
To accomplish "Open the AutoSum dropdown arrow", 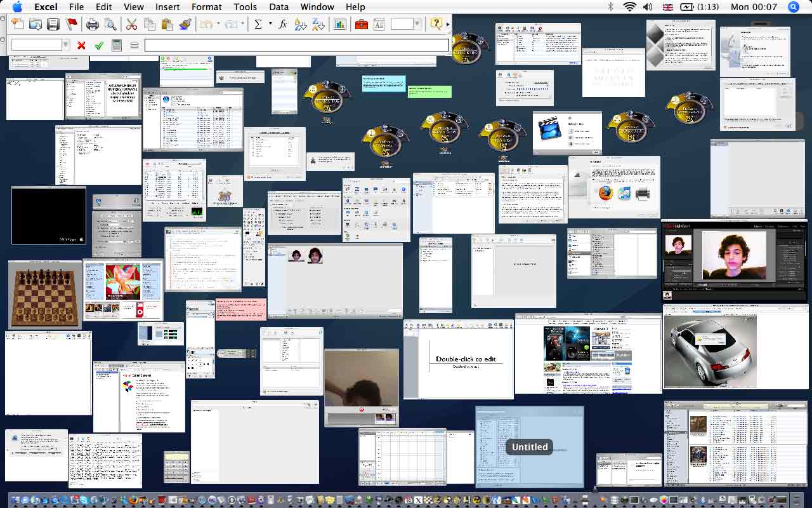I will tap(270, 24).
